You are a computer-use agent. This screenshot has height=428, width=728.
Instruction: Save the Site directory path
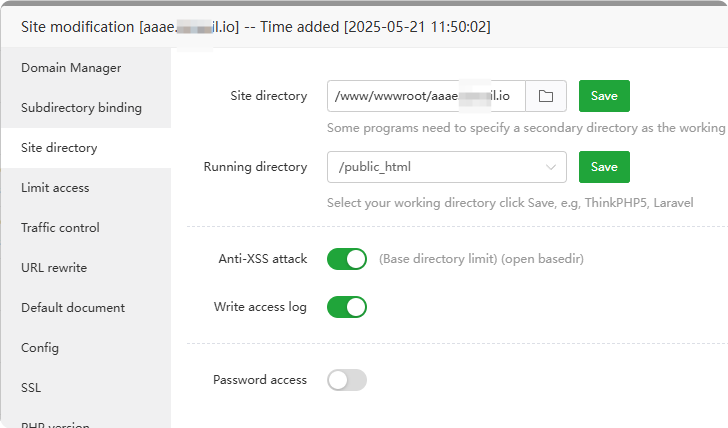[x=604, y=96]
